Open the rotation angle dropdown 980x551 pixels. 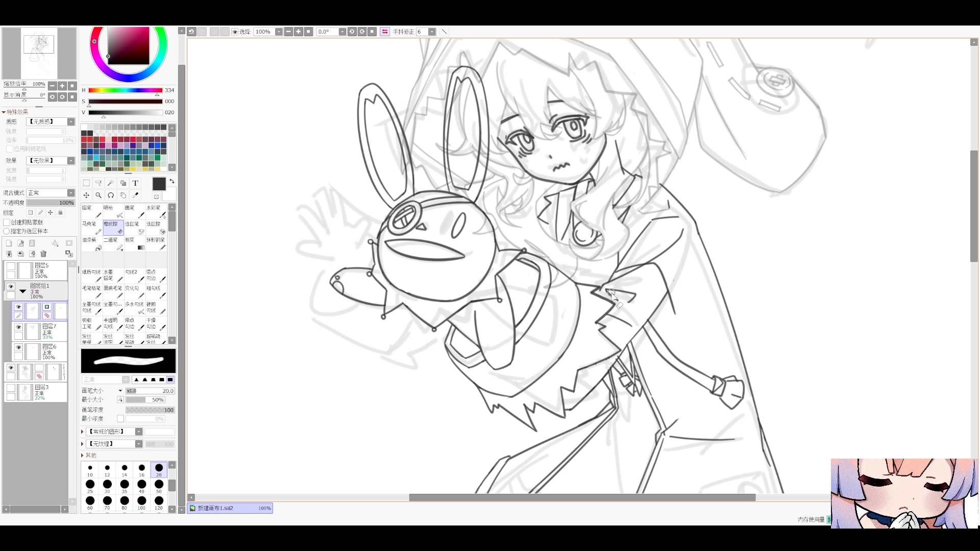(x=342, y=32)
